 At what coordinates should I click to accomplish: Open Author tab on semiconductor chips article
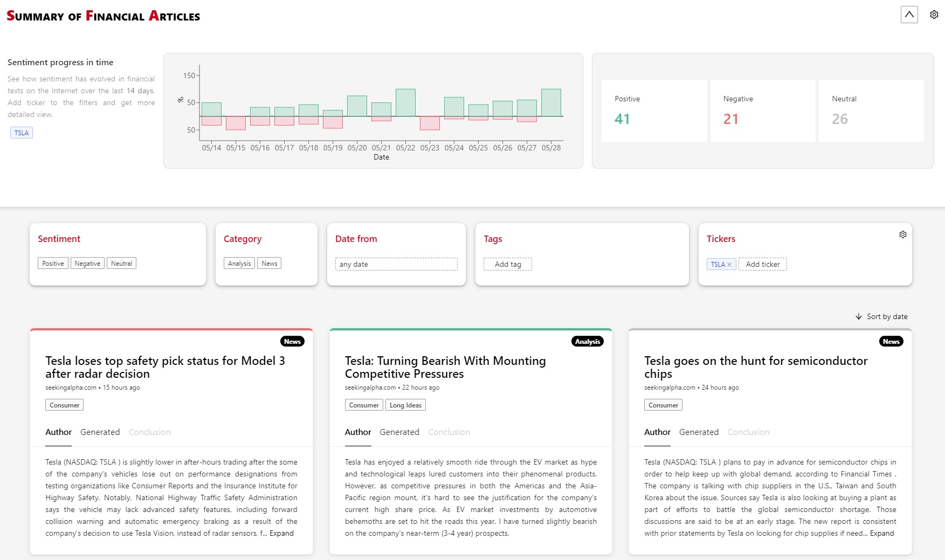point(657,432)
